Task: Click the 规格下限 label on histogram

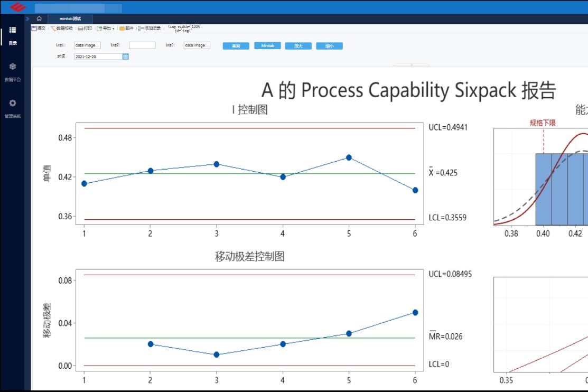Action: [x=543, y=123]
